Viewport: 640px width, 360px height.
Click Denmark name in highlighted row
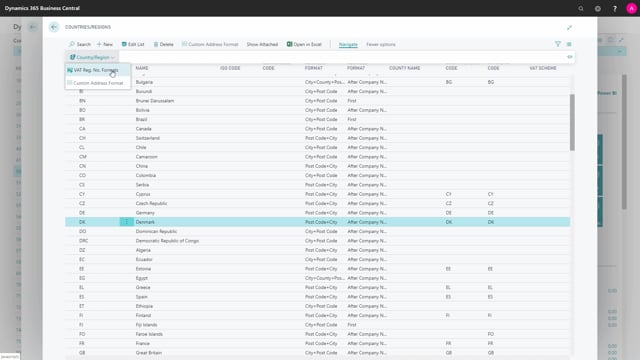pos(145,222)
